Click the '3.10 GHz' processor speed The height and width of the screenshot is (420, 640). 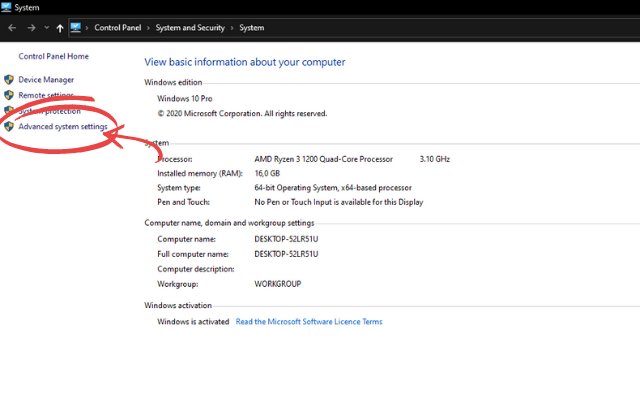point(435,159)
